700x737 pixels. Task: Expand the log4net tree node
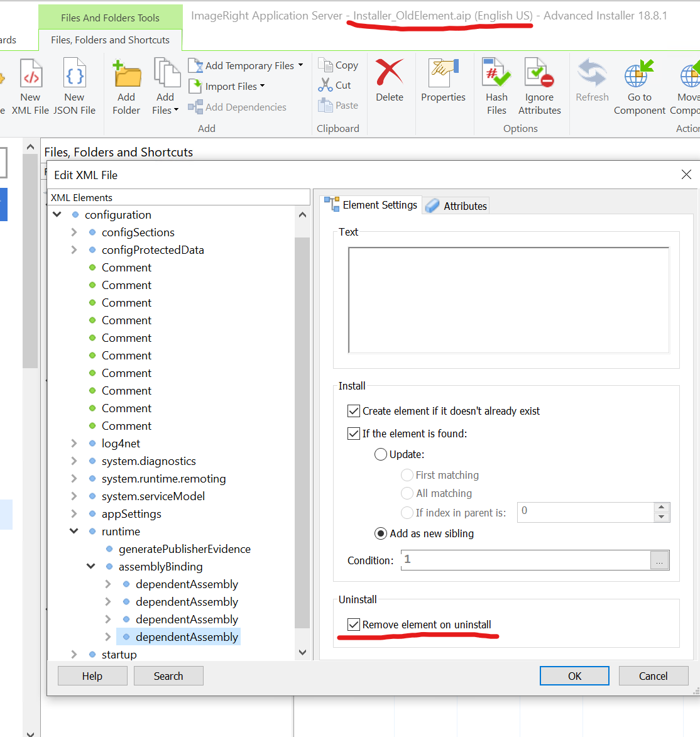(74, 444)
